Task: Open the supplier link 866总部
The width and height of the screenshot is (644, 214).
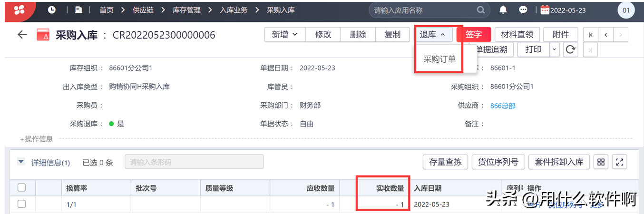Action: (x=503, y=106)
